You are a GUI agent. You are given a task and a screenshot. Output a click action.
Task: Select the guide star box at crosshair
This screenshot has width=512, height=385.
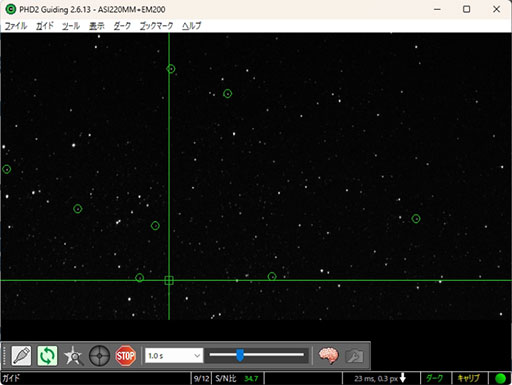point(169,280)
